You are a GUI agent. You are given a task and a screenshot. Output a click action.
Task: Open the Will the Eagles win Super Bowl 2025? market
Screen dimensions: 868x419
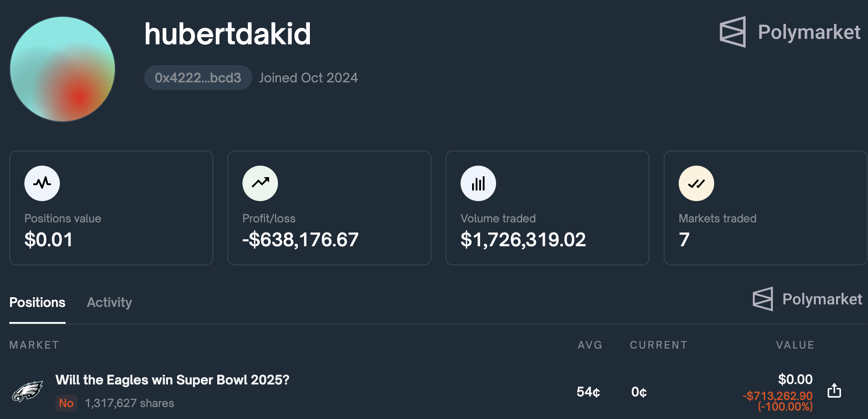(172, 380)
